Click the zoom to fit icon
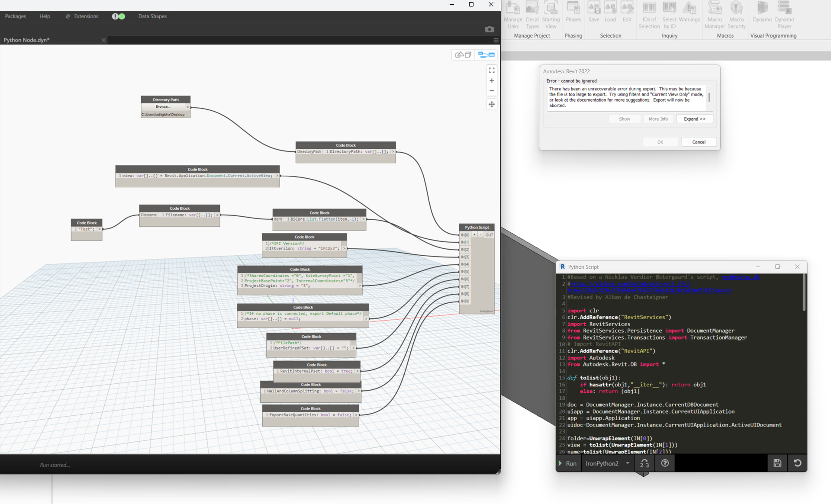831x504 pixels. point(492,70)
